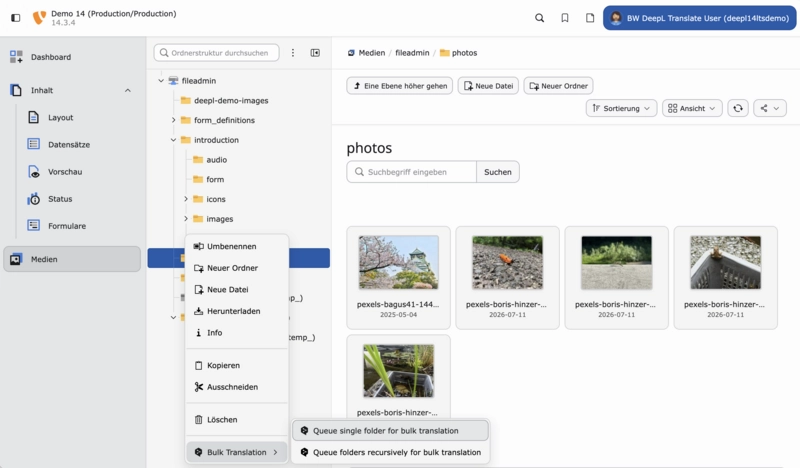
Task: Open the search magnifier in top bar
Action: [x=539, y=18]
